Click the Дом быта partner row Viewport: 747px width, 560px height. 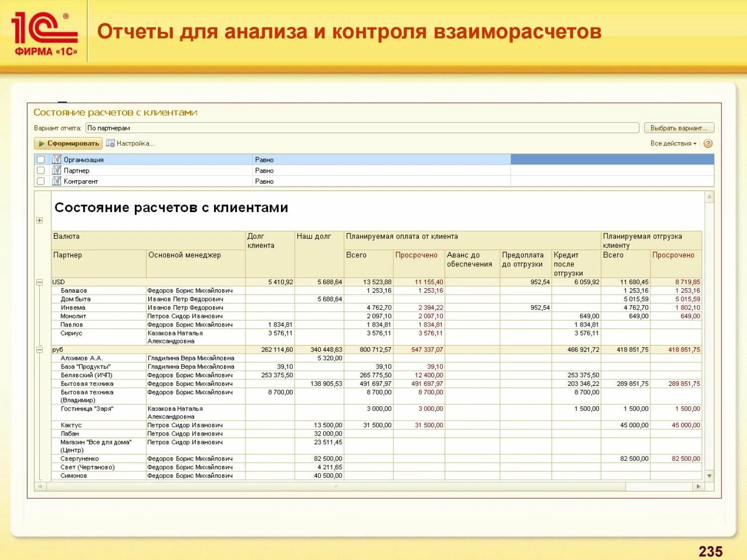376,299
